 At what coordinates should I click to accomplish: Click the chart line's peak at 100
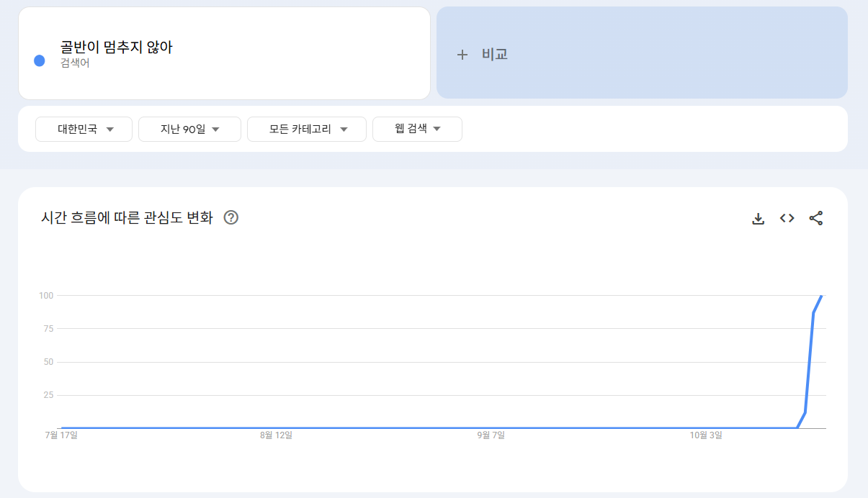coord(821,296)
